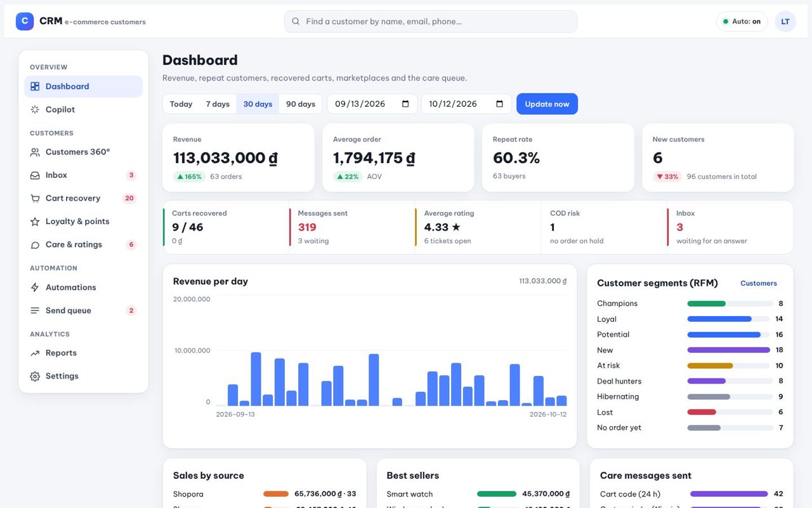Viewport: 812px width, 508px height.
Task: Open Loyalty & points page
Action: pos(83,222)
